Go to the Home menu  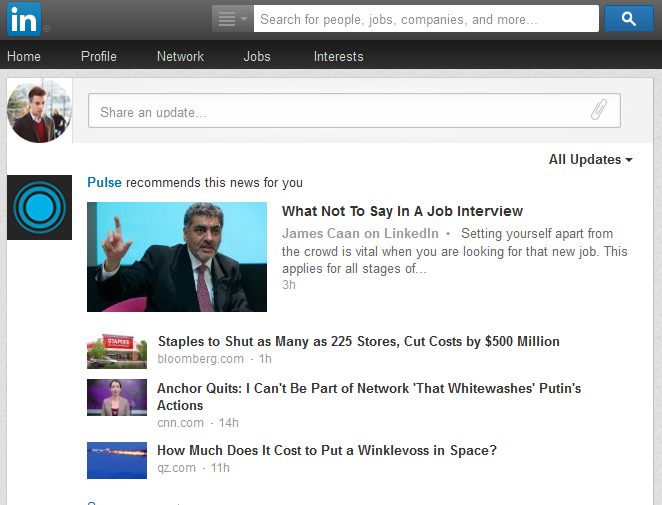24,56
